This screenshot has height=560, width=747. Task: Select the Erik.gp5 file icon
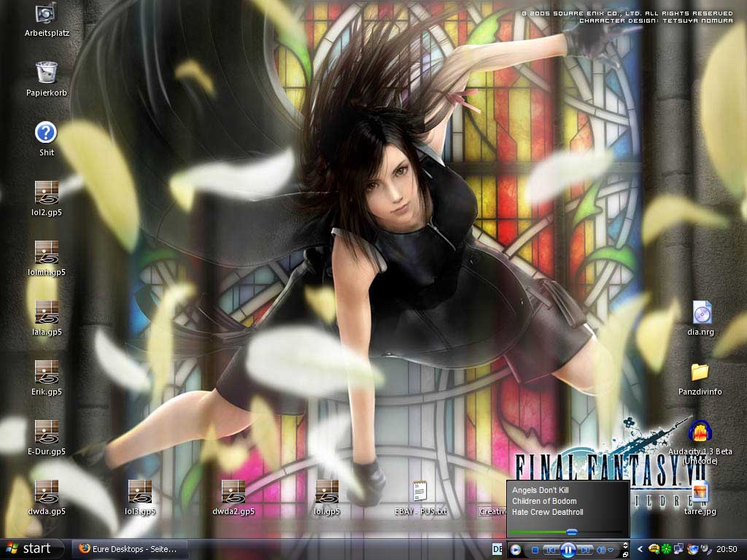pos(47,378)
